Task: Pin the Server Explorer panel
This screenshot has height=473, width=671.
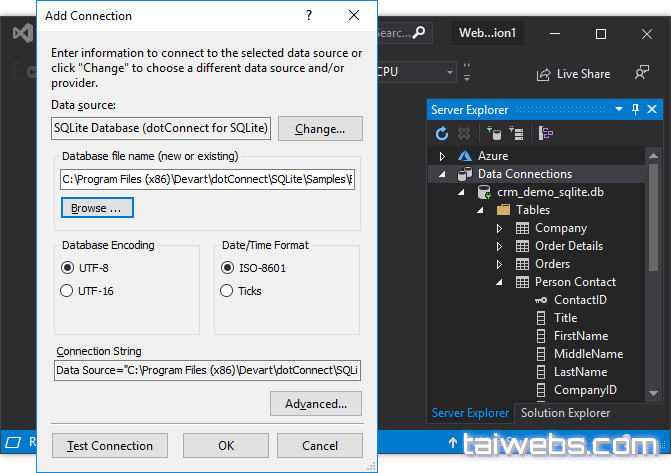Action: coord(635,109)
